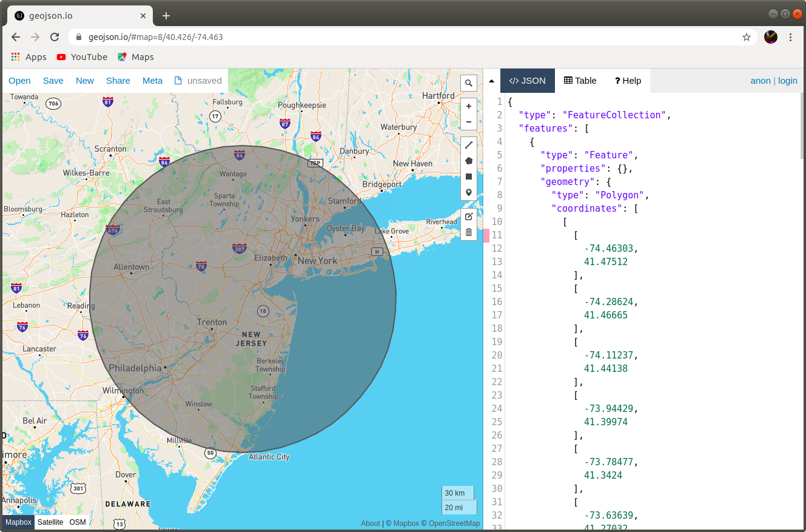Viewport: 806px width, 532px height.
Task: Select the polygon draw tool
Action: [468, 160]
